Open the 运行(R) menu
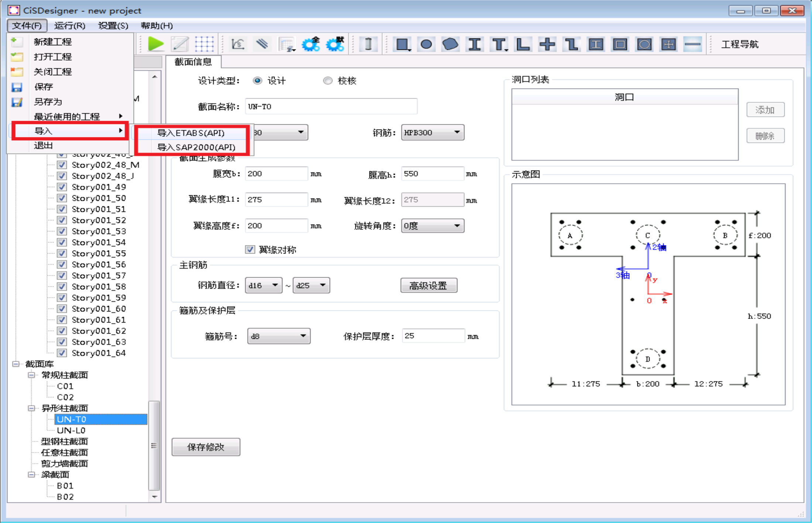Viewport: 812px width, 523px height. pyautogui.click(x=69, y=25)
